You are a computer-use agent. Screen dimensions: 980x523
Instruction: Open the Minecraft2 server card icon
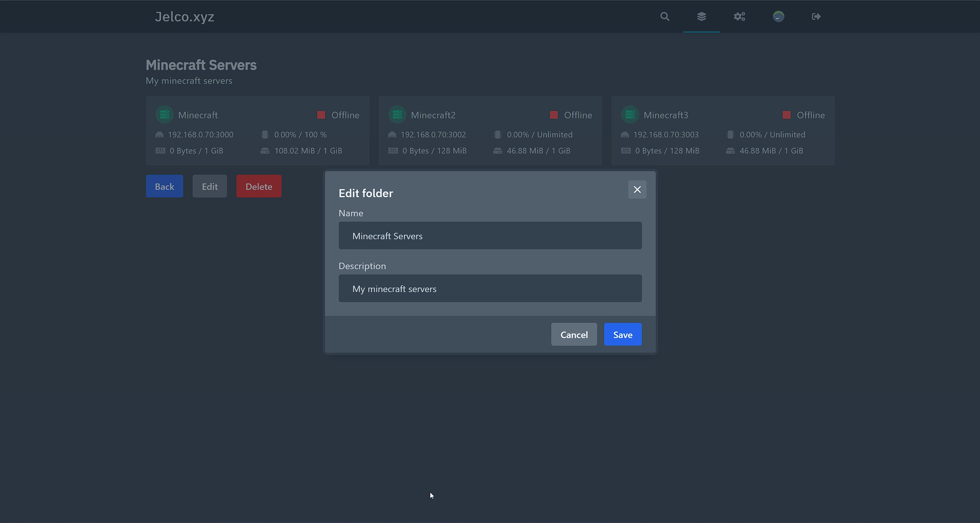tap(397, 114)
